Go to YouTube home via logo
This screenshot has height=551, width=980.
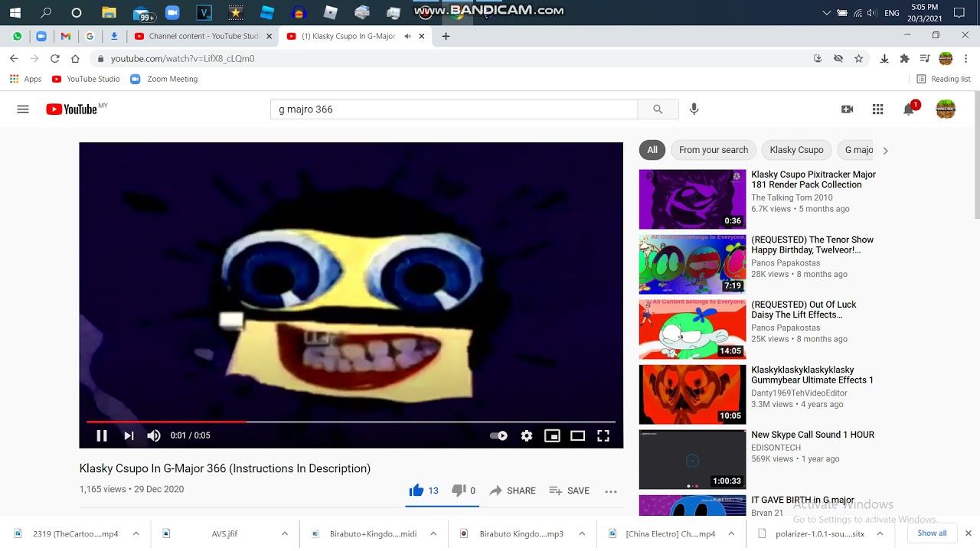[x=73, y=109]
